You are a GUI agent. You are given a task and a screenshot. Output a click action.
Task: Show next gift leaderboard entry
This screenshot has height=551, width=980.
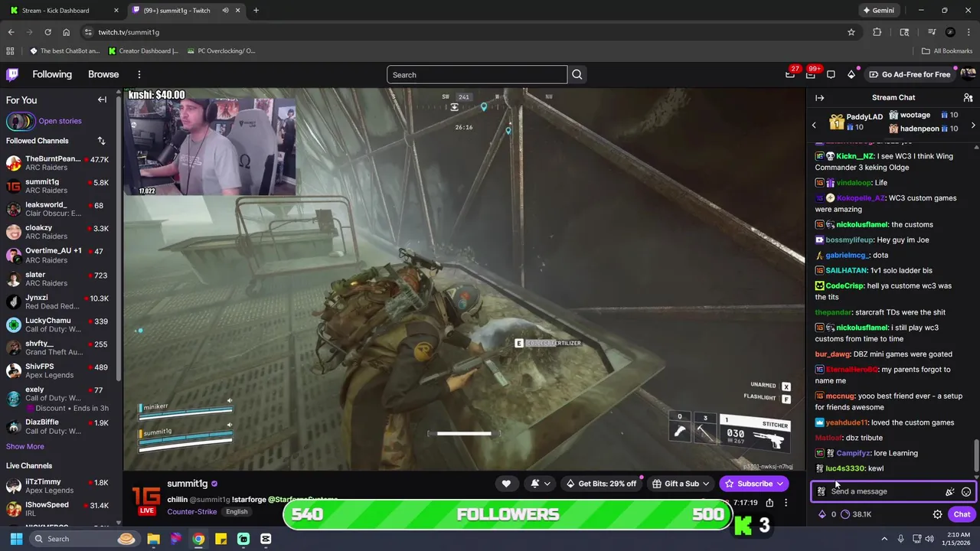point(973,125)
